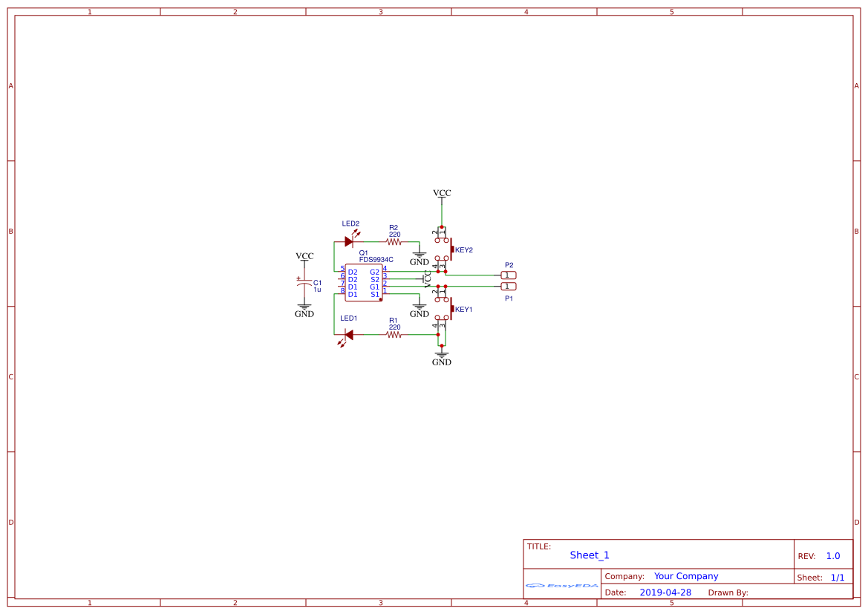Image resolution: width=868 pixels, height=614 pixels.
Task: Click the P2 label text
Action: coord(509,265)
